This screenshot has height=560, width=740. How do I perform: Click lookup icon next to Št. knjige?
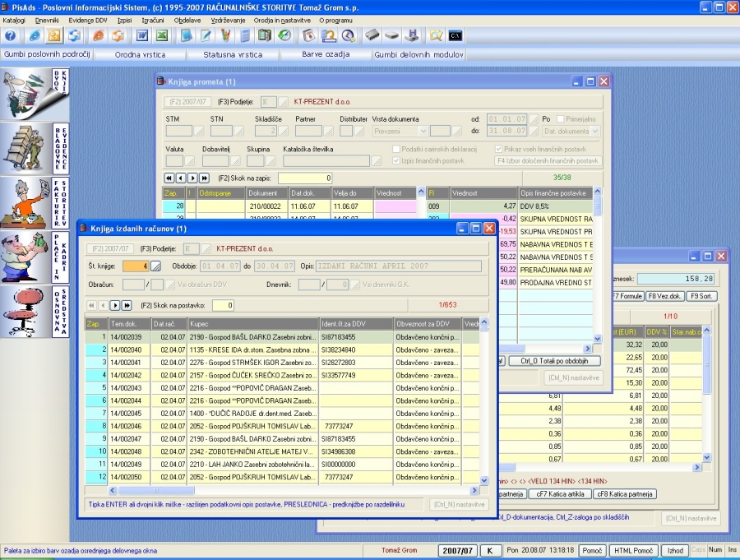tap(156, 266)
